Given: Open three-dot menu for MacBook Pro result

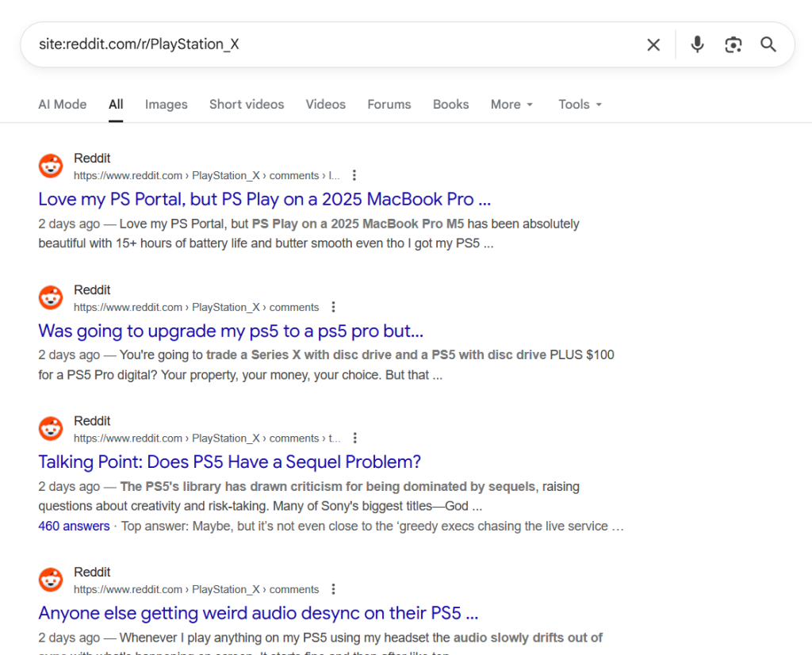Looking at the screenshot, I should (x=354, y=175).
